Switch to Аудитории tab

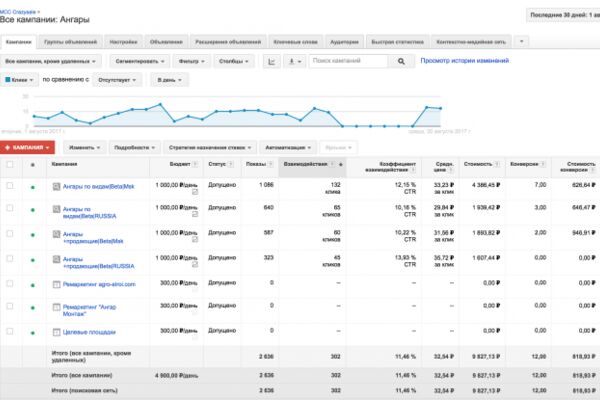point(344,42)
